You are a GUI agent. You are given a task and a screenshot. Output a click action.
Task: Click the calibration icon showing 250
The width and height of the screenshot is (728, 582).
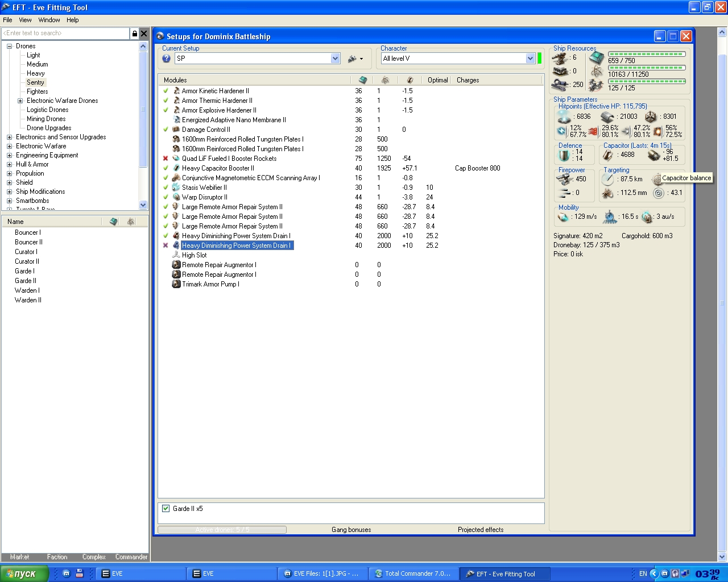(x=560, y=85)
